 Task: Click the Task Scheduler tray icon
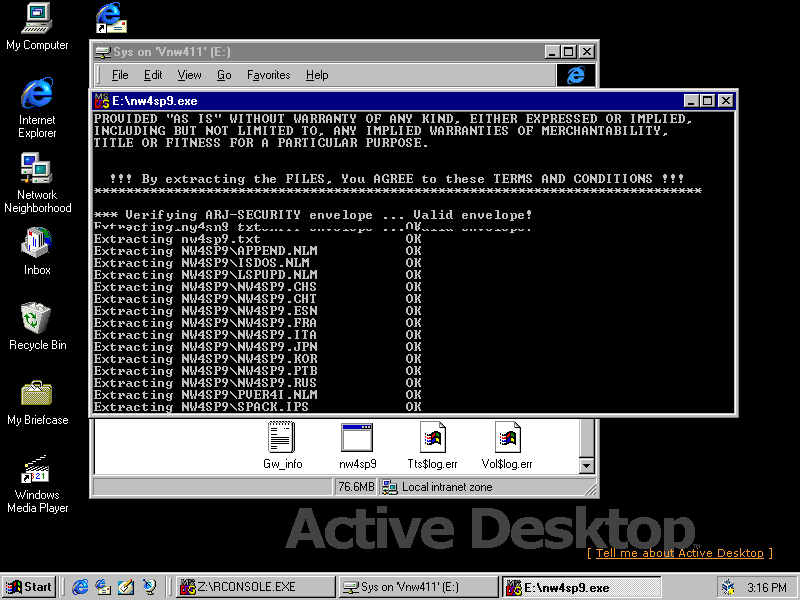coord(729,587)
